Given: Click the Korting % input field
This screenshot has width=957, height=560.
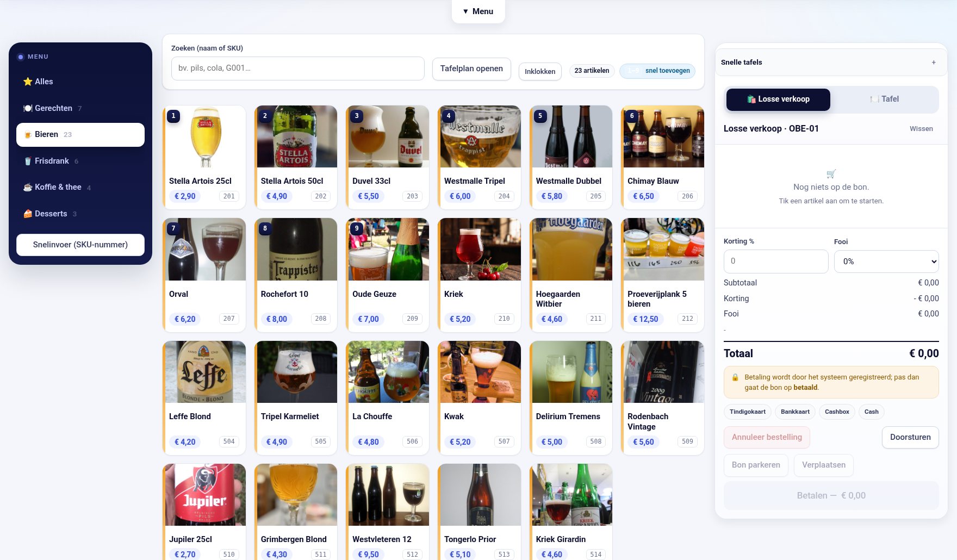Looking at the screenshot, I should click(x=776, y=262).
